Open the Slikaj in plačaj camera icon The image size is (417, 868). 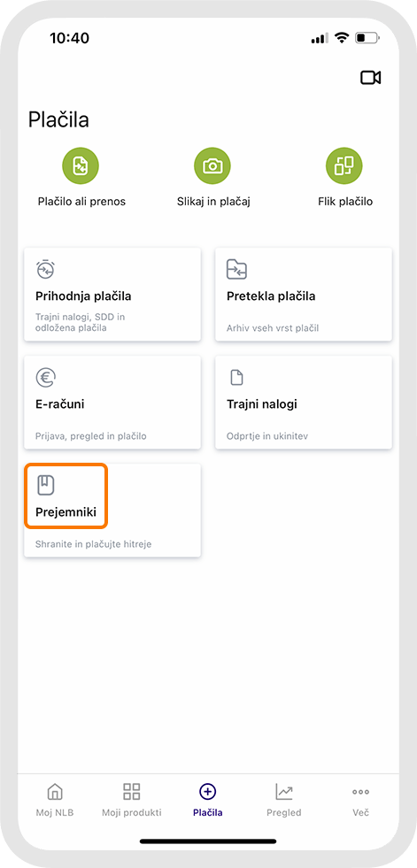click(x=212, y=165)
